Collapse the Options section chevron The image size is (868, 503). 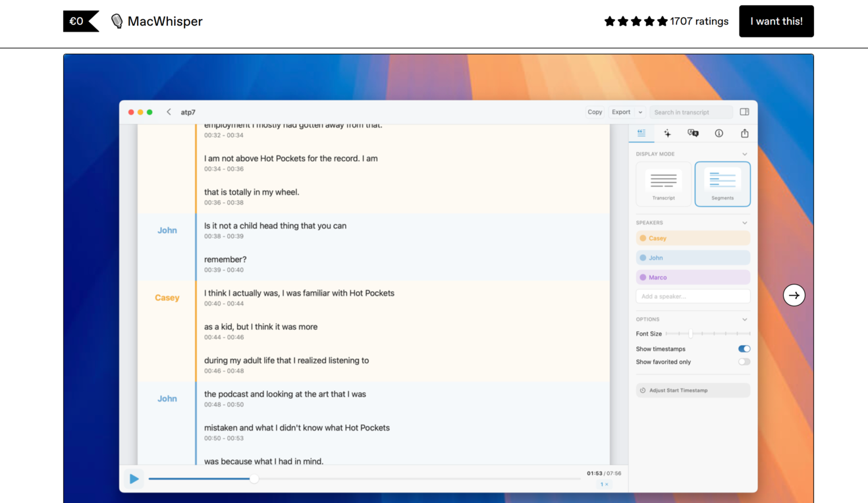[745, 319]
